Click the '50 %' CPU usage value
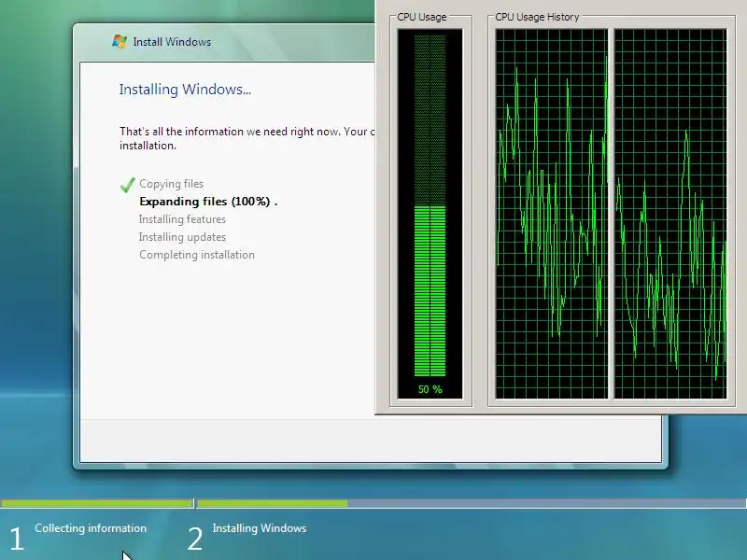Viewport: 747px width, 560px height. 430,389
